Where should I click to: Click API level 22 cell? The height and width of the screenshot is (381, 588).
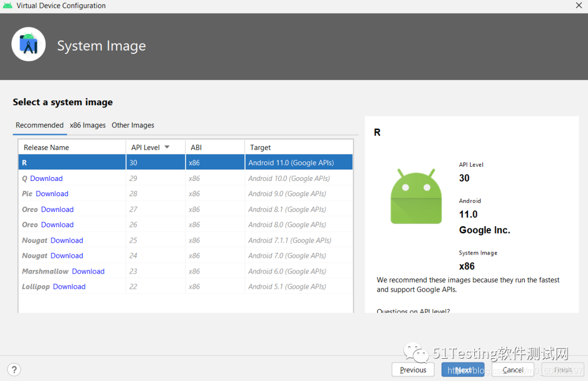click(156, 286)
